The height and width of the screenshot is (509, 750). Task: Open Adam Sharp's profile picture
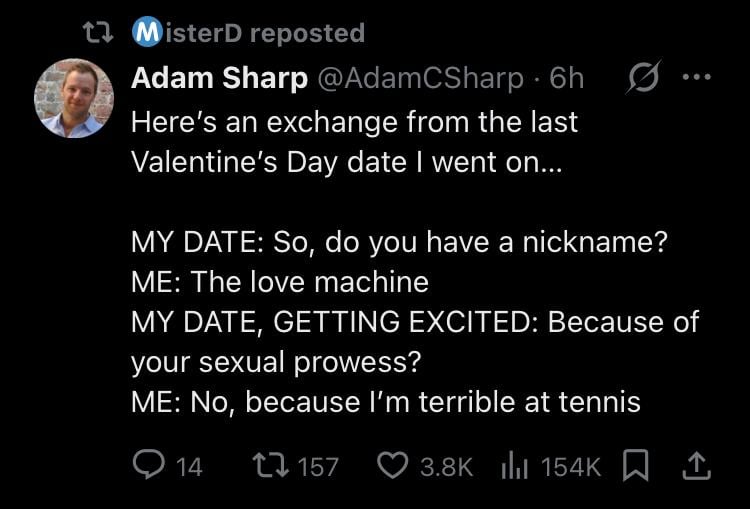(x=74, y=98)
